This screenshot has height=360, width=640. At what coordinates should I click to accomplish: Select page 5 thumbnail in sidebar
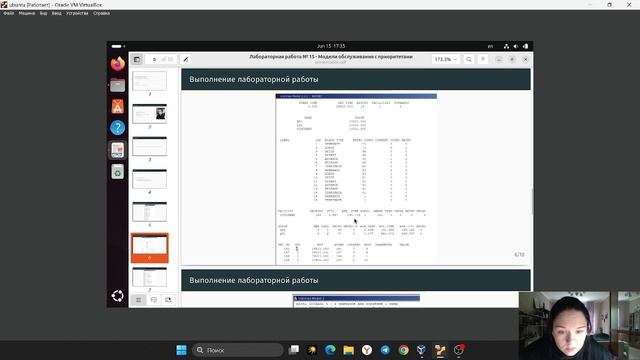[149, 211]
